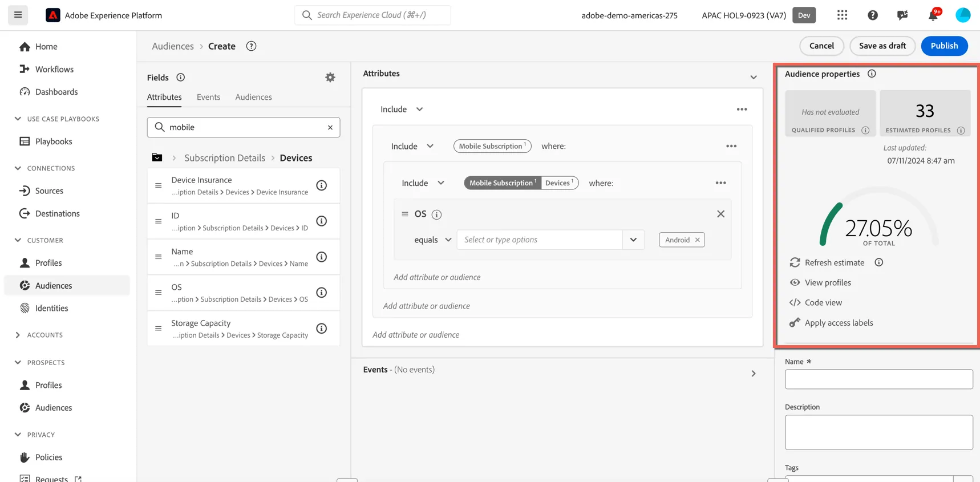980x482 pixels.
Task: Switch to the Events fields tab
Action: click(x=208, y=98)
